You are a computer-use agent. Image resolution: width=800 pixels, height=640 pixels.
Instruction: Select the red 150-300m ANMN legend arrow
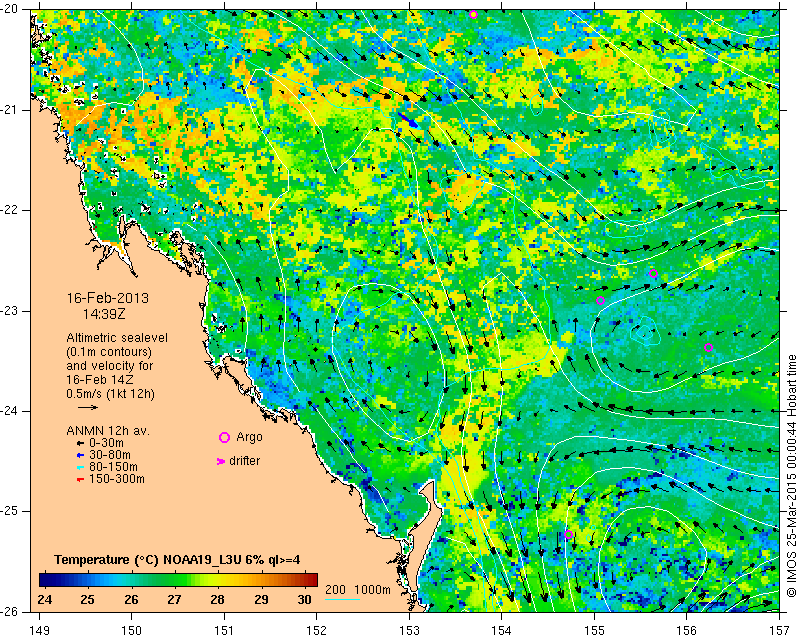point(80,480)
